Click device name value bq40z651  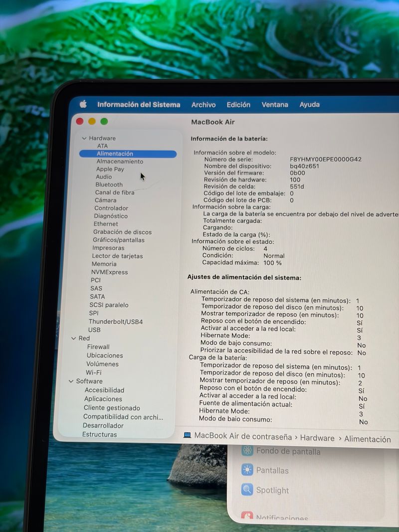(304, 166)
